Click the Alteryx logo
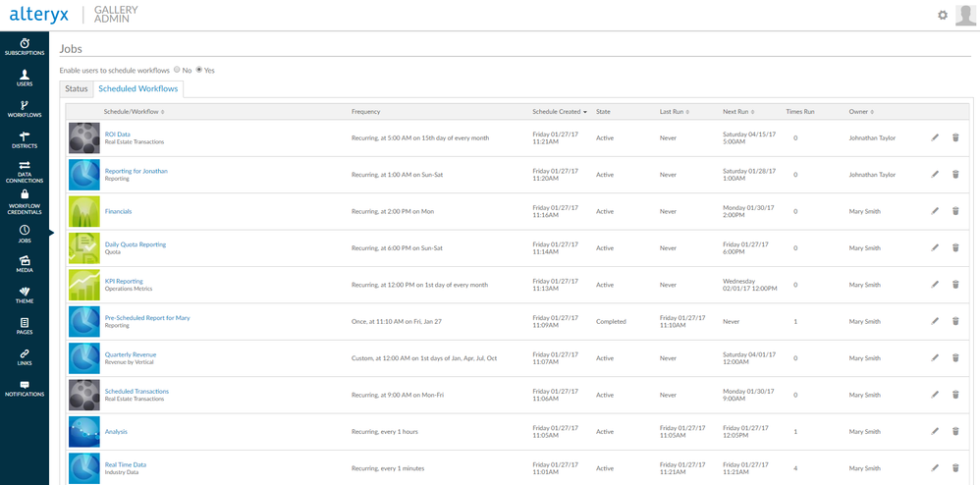The width and height of the screenshot is (980, 485). coord(38,15)
